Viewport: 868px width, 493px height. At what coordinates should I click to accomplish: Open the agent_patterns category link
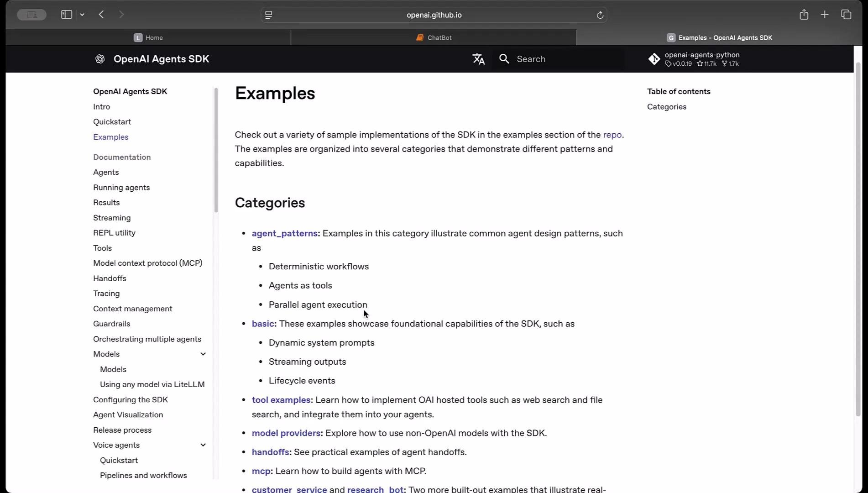[x=284, y=233]
